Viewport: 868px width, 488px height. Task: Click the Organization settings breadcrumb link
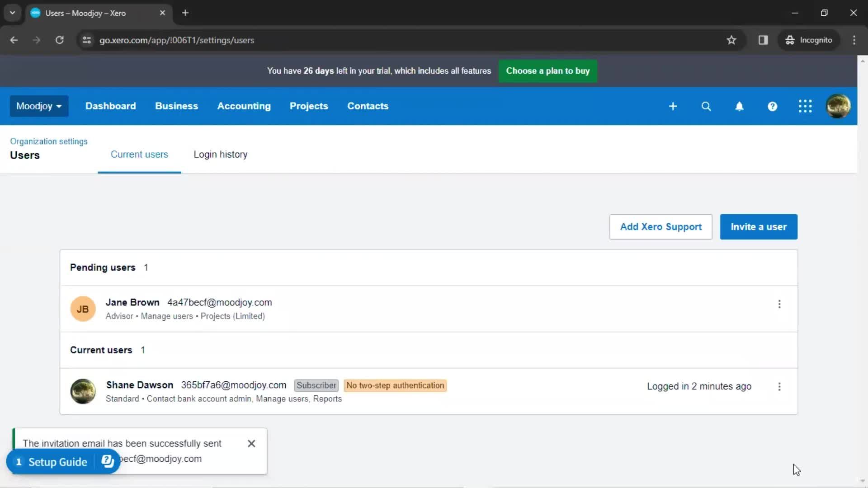tap(49, 141)
